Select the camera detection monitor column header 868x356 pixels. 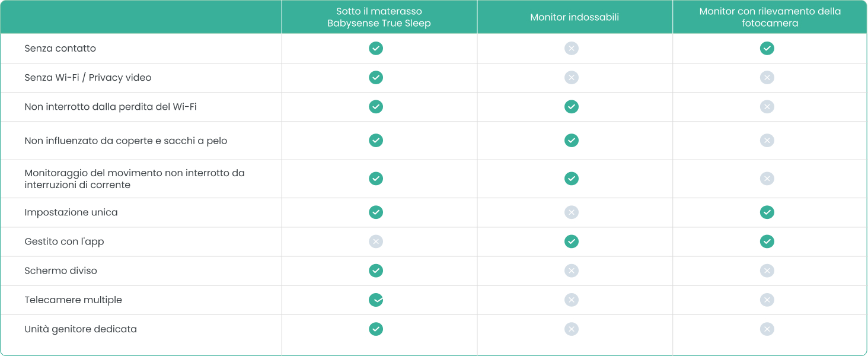(x=770, y=17)
